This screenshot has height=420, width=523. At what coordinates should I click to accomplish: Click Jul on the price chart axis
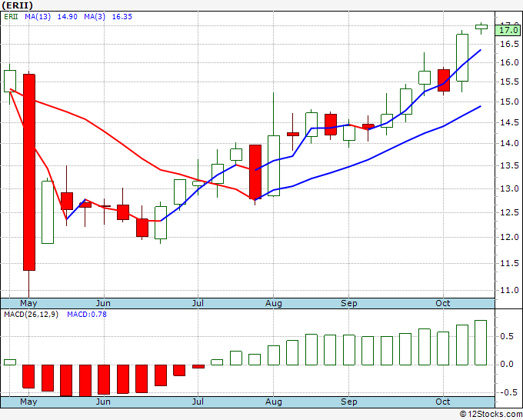198,304
